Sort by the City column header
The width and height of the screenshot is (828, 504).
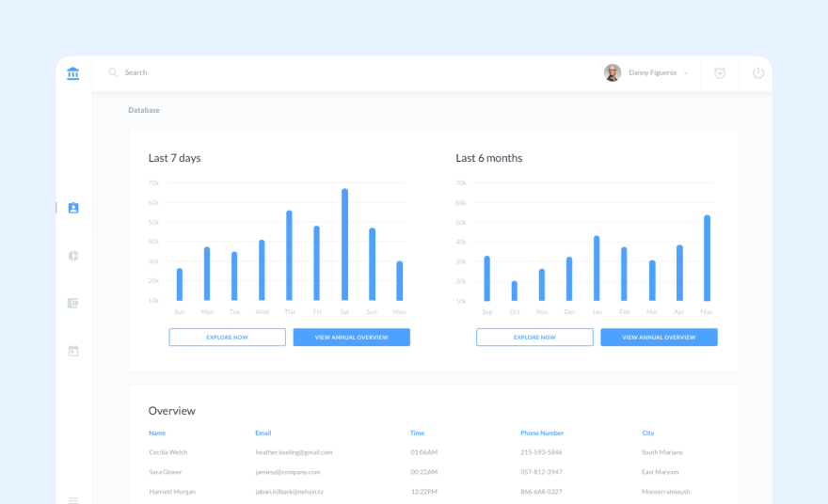(x=648, y=433)
